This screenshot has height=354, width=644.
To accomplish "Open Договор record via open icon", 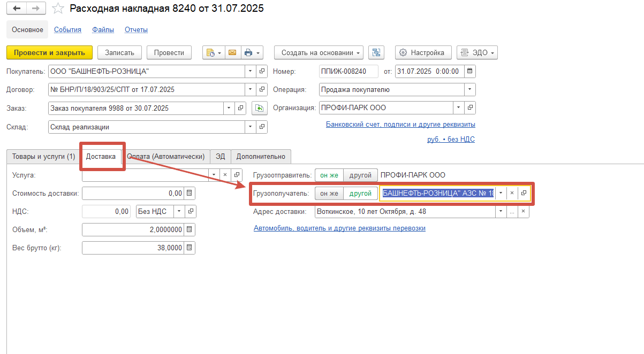I will [x=262, y=89].
